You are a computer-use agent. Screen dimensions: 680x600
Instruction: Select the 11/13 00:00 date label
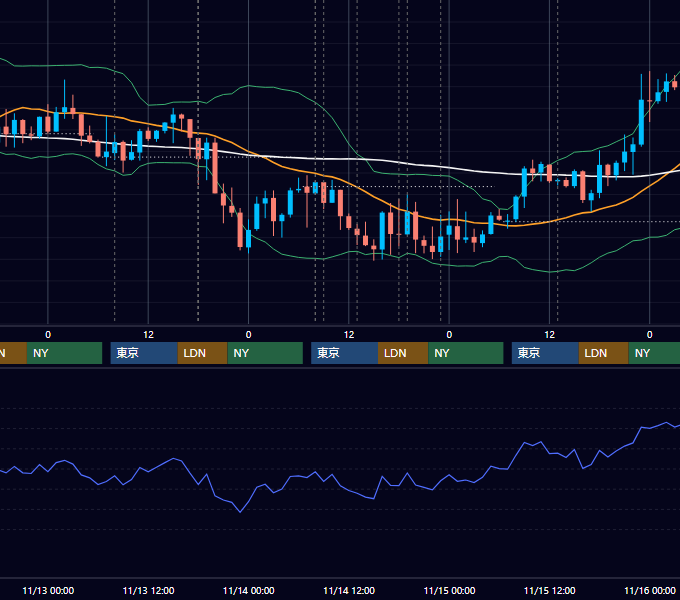(x=48, y=590)
